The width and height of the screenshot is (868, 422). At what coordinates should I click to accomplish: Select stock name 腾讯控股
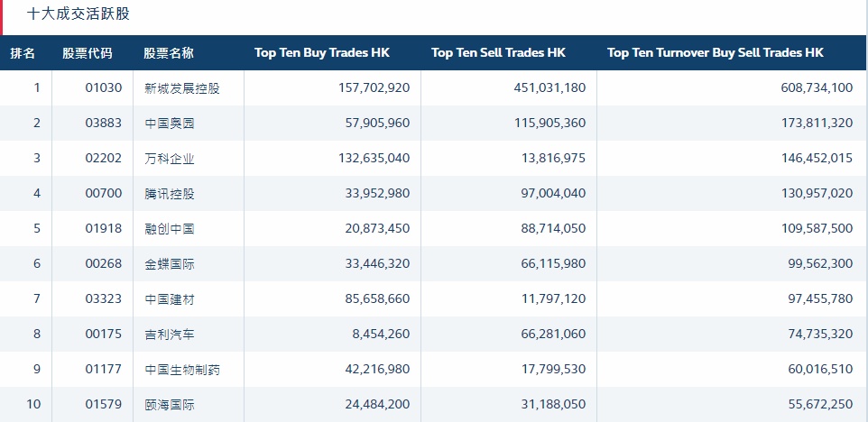[169, 194]
